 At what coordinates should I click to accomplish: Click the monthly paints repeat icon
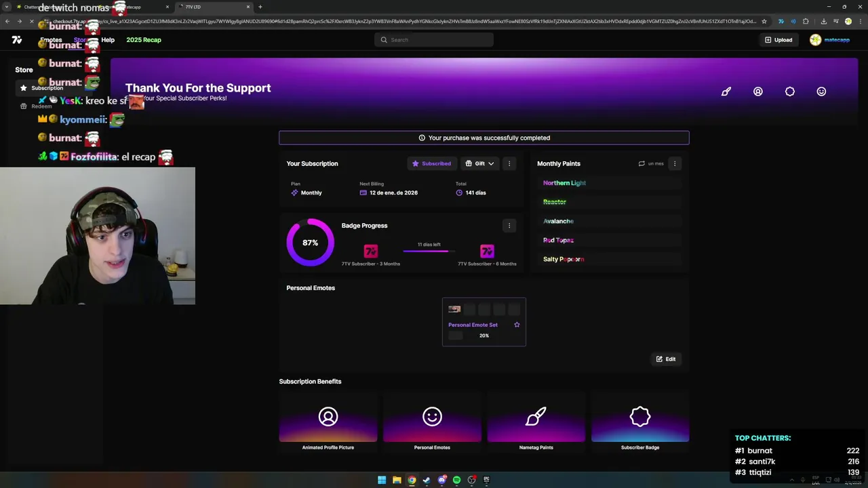[x=642, y=163]
